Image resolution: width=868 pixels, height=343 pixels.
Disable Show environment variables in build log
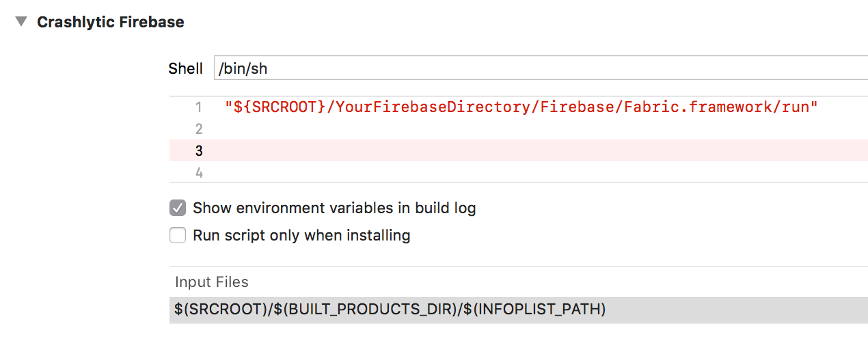(x=178, y=208)
